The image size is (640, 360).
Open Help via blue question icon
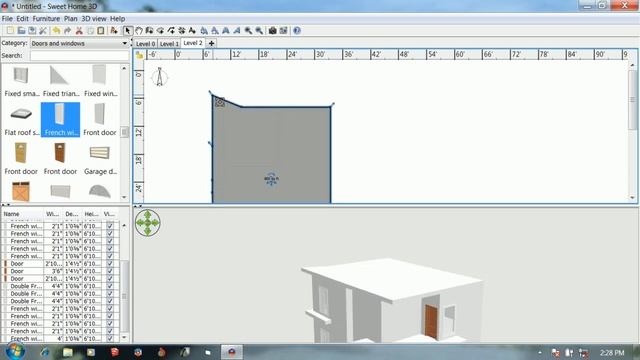(x=297, y=31)
